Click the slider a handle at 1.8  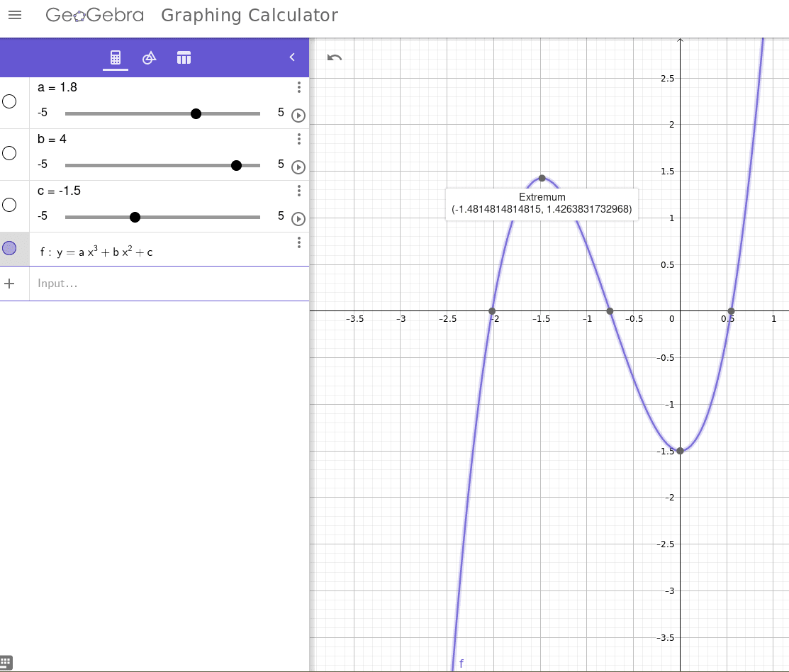pyautogui.click(x=196, y=113)
